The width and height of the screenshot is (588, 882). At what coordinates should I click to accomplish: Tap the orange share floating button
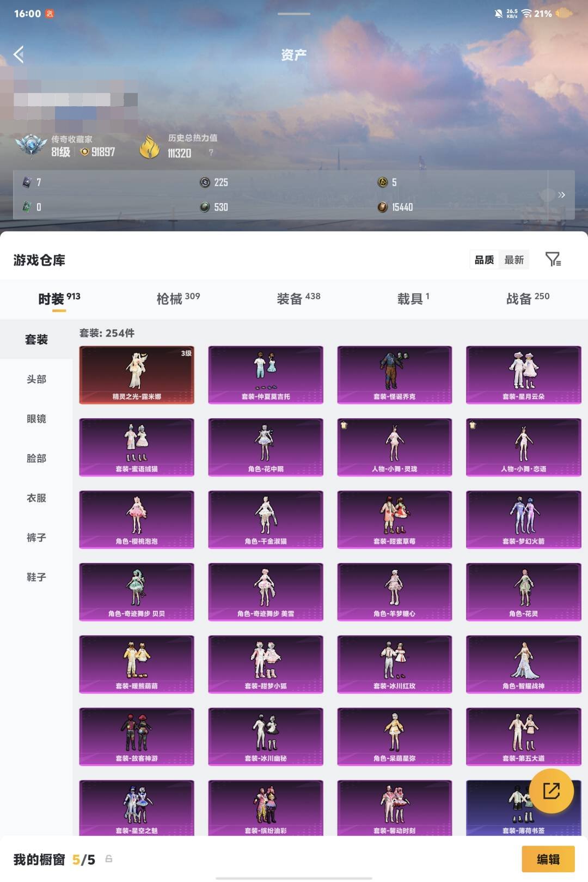pos(552,791)
